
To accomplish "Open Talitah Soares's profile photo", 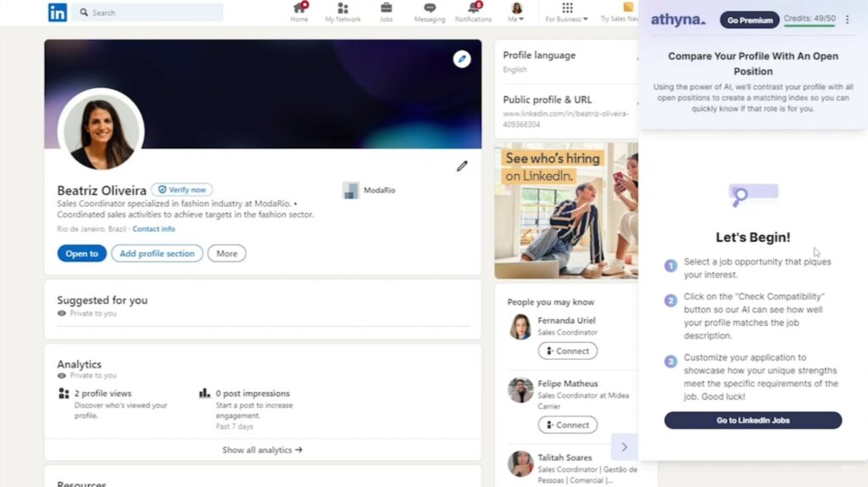I will point(520,464).
